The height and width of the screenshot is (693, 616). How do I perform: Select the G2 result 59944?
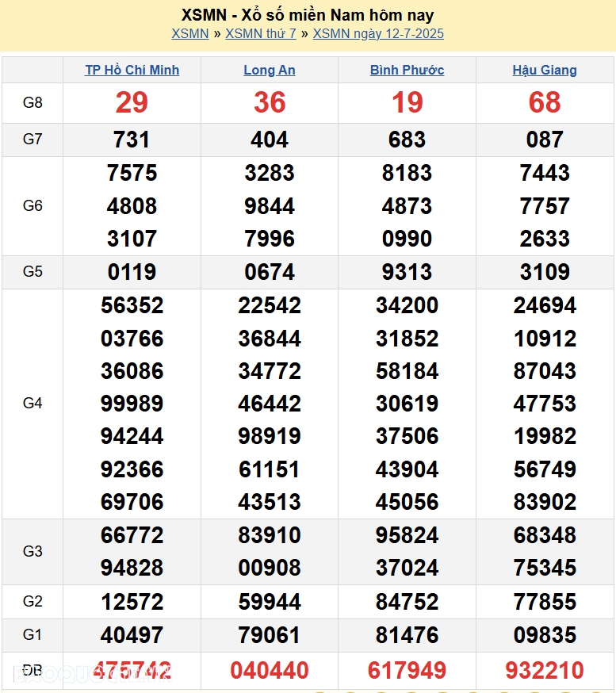pyautogui.click(x=270, y=602)
